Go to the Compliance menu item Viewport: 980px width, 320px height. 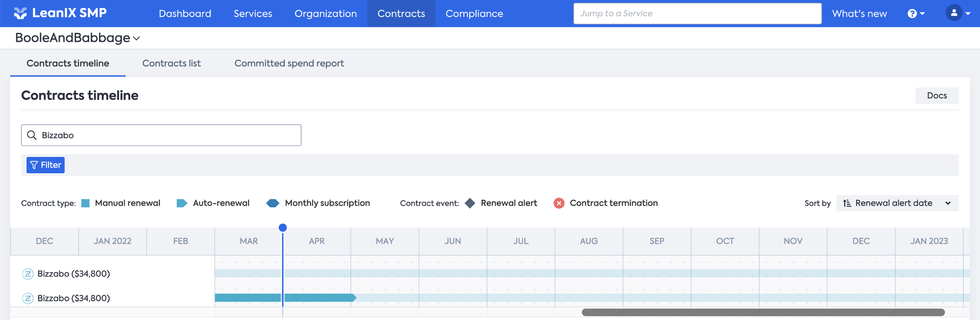474,14
